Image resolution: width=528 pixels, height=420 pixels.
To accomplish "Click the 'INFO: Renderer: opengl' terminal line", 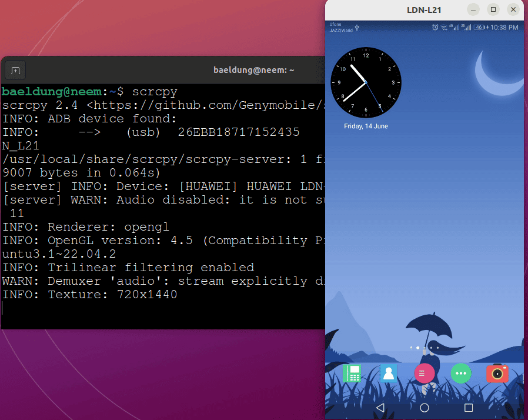I will 86,227.
